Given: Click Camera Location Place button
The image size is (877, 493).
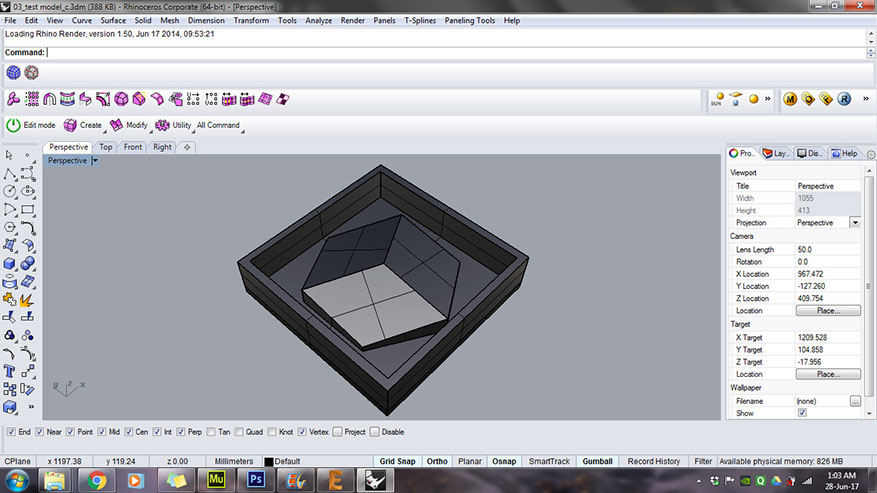Looking at the screenshot, I should point(828,311).
